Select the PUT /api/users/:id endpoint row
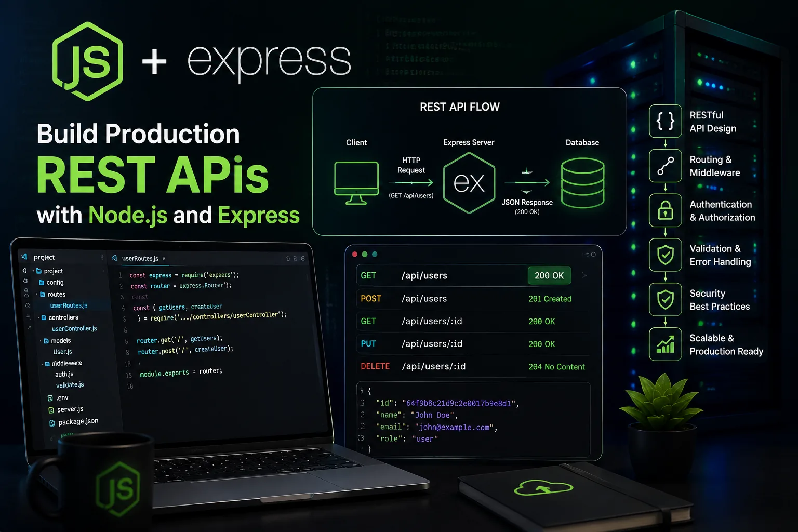 [x=473, y=344]
